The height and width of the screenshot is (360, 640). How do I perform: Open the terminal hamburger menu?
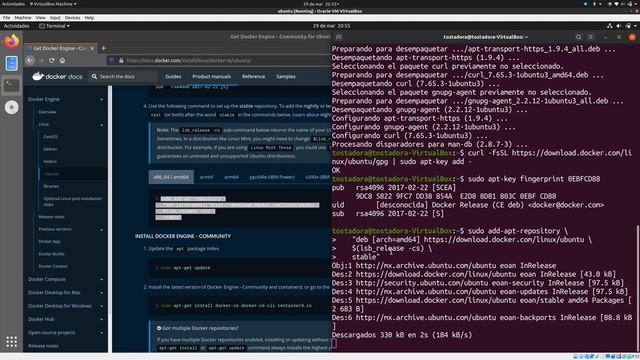(x=590, y=37)
